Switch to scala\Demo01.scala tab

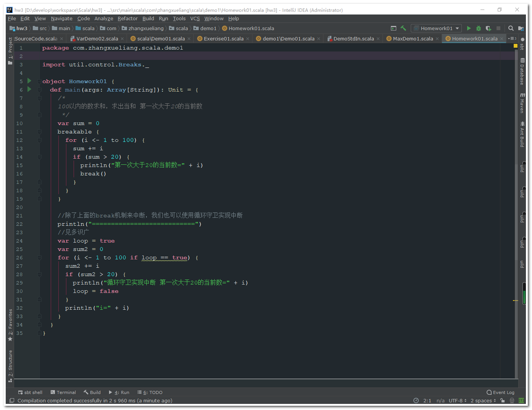coord(161,39)
